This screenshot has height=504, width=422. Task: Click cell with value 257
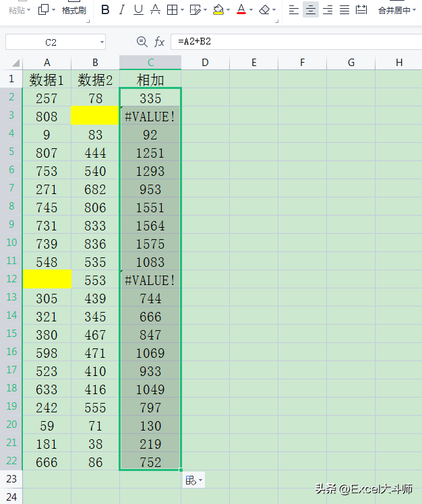pyautogui.click(x=47, y=98)
